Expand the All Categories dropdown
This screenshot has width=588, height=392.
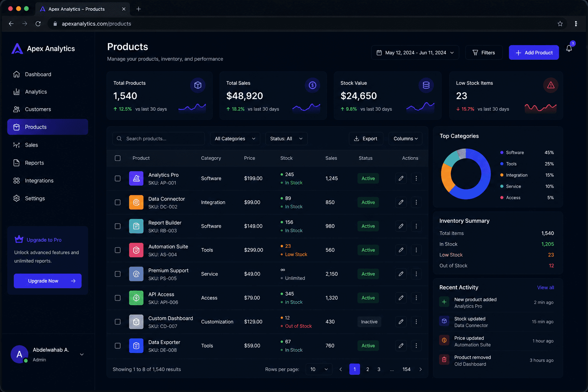(235, 139)
